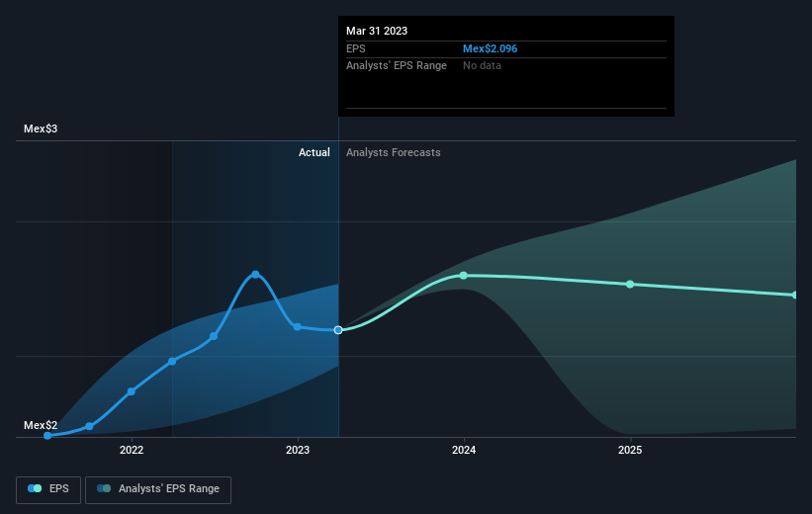Click the Analysts Forecasts label
The height and width of the screenshot is (514, 812).
[393, 152]
